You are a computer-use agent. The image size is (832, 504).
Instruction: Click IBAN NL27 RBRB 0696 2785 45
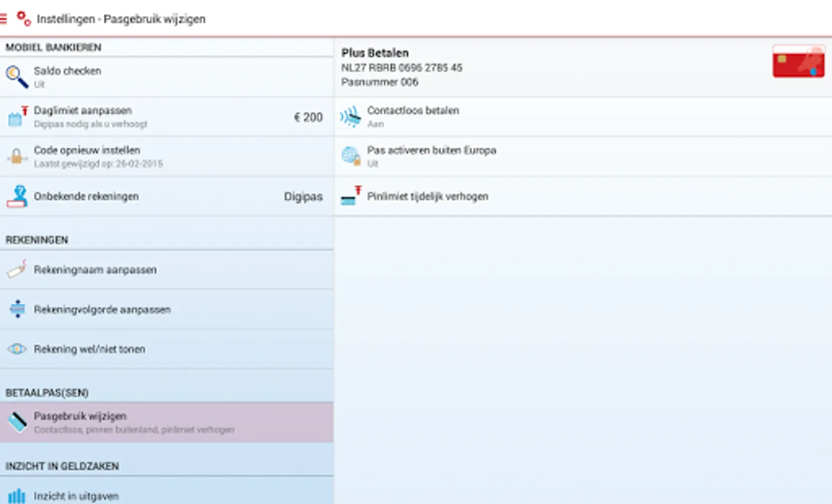pos(401,68)
